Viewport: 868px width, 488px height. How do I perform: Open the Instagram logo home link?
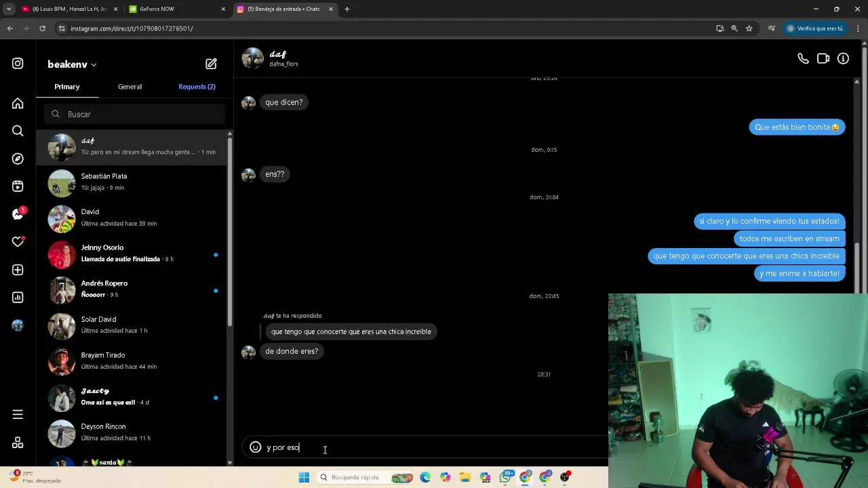(x=18, y=64)
